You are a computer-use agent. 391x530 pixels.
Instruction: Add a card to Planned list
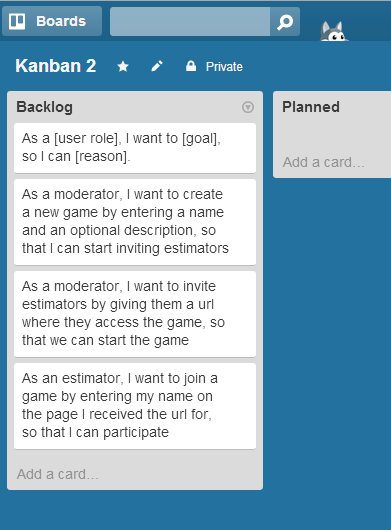324,162
